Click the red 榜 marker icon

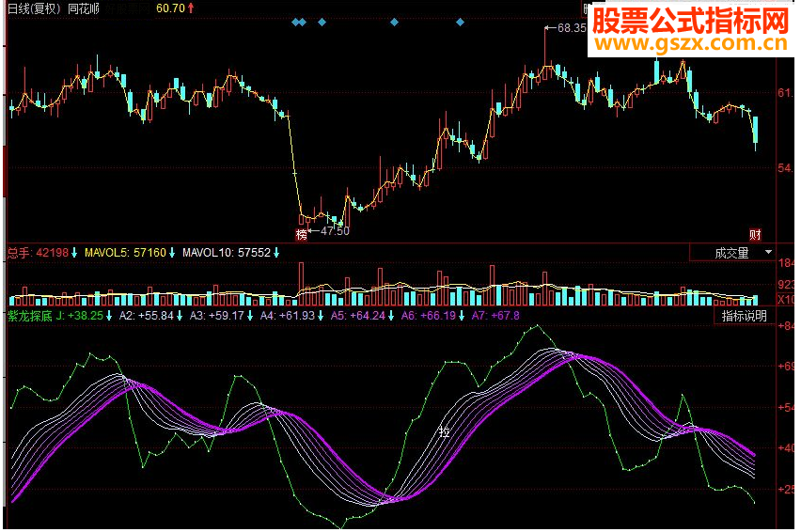coord(302,234)
